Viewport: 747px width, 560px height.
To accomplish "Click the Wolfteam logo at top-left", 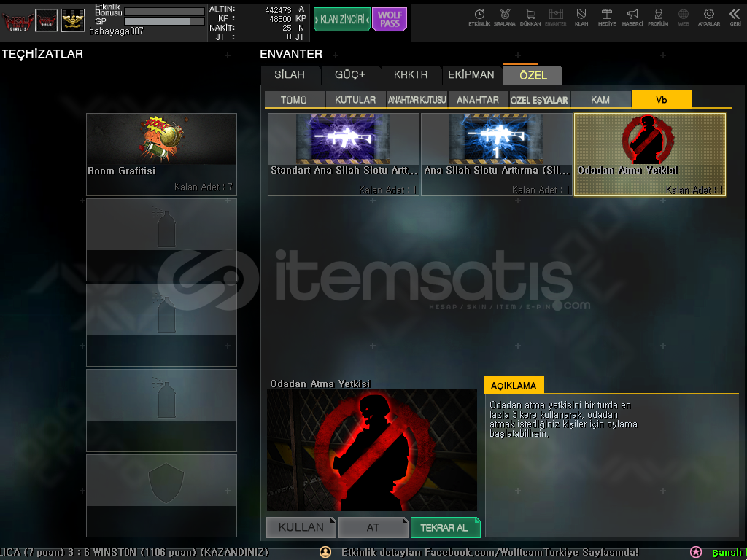I will 18,20.
